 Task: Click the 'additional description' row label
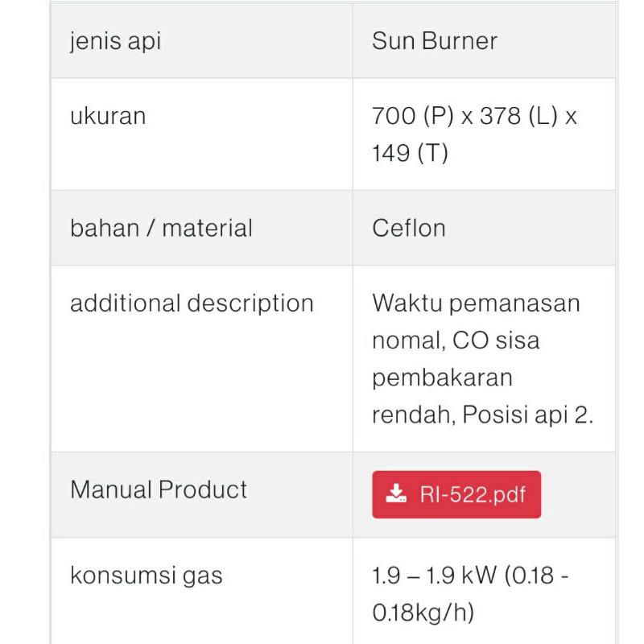[x=192, y=303]
